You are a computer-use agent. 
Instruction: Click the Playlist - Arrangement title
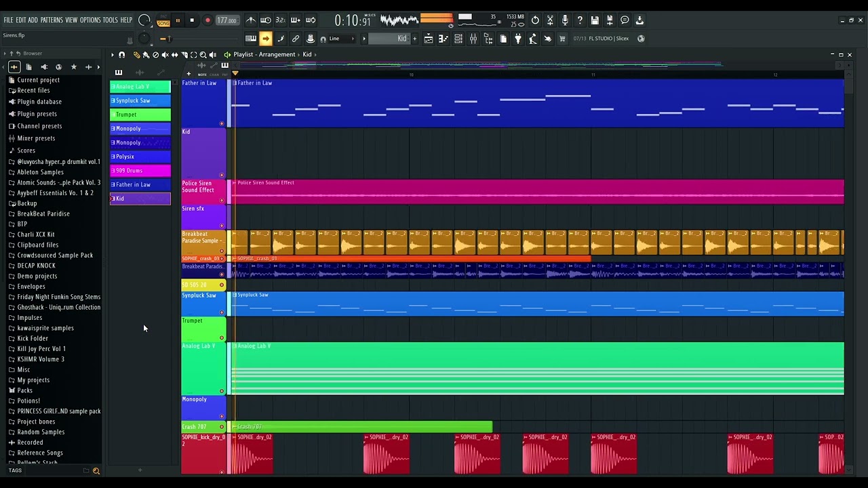point(264,54)
